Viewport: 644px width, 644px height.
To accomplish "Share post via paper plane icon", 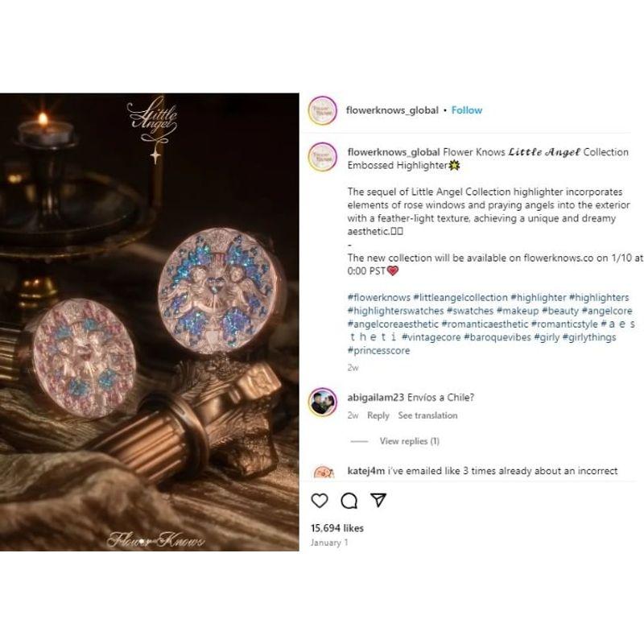I will click(378, 500).
